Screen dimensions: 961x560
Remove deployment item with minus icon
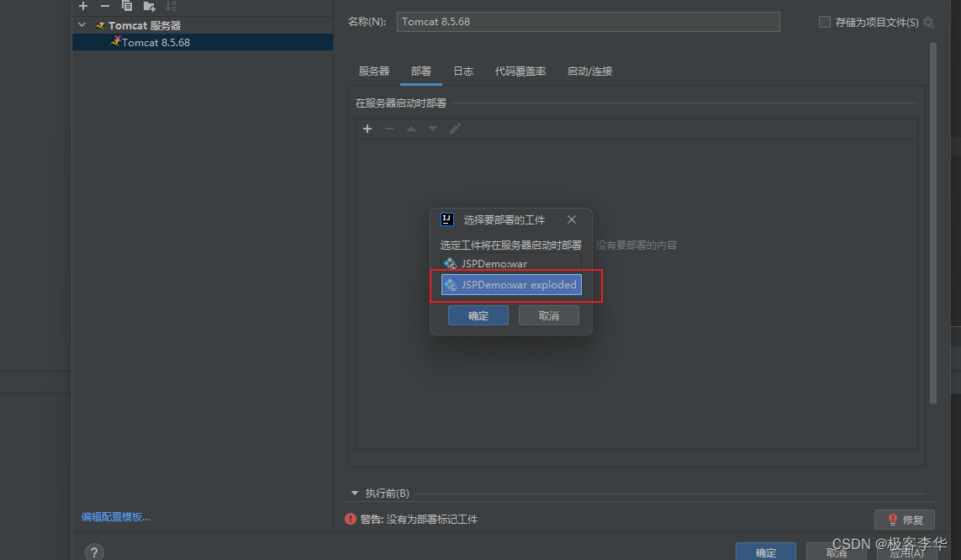(x=389, y=129)
